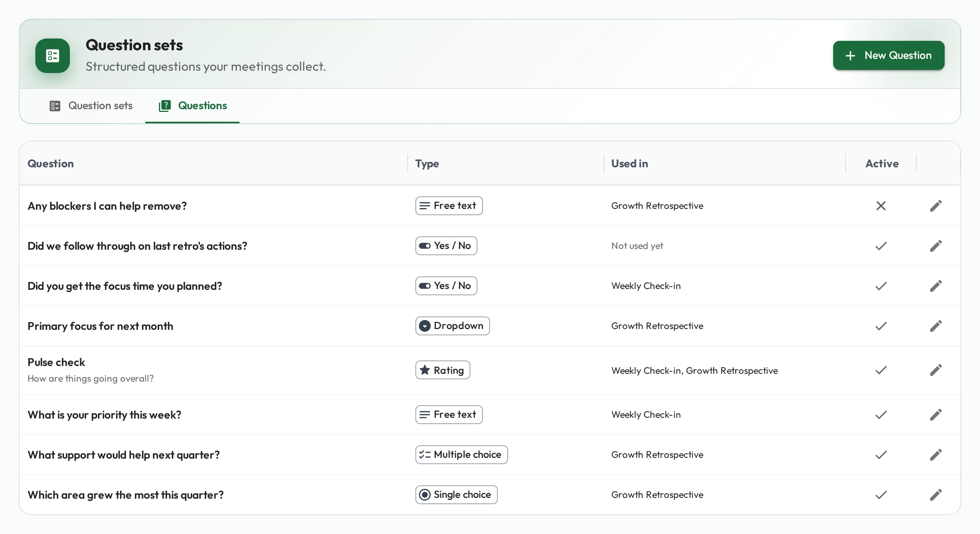Click the 'Used in' column header
Image resolution: width=980 pixels, height=534 pixels.
[x=629, y=163]
